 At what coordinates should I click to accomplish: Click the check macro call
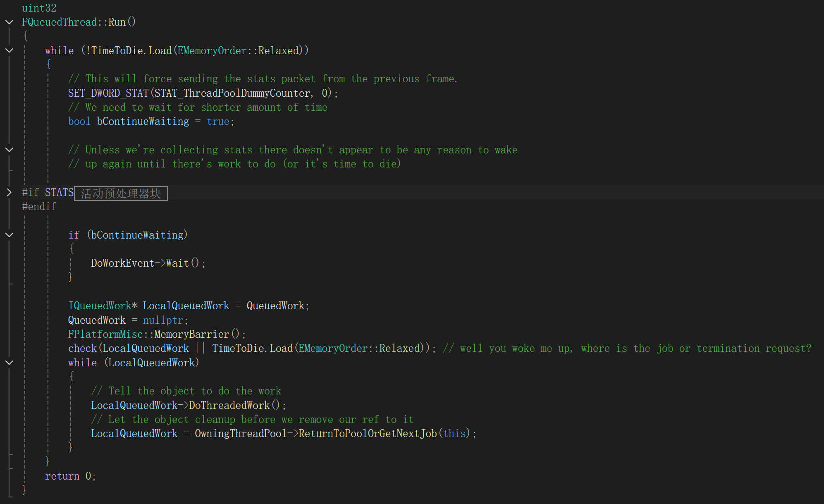[82, 349]
